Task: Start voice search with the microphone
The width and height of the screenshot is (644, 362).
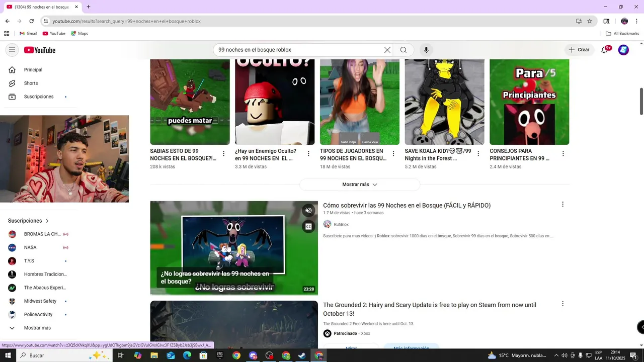Action: (x=426, y=50)
